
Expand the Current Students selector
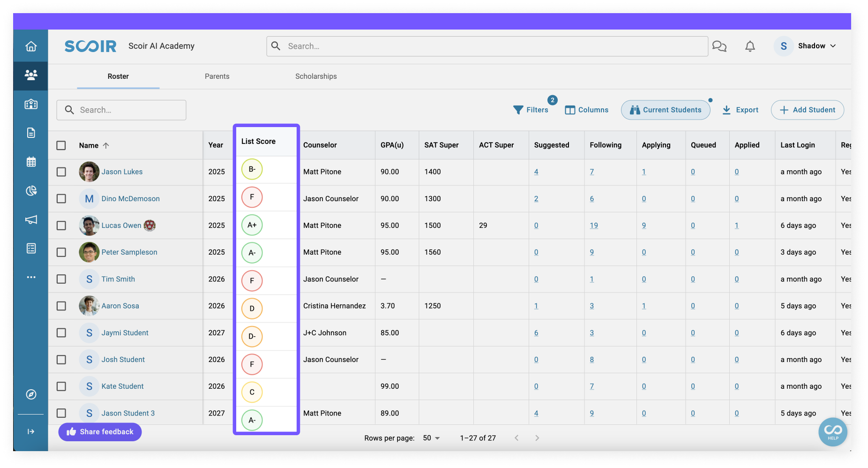(x=666, y=110)
